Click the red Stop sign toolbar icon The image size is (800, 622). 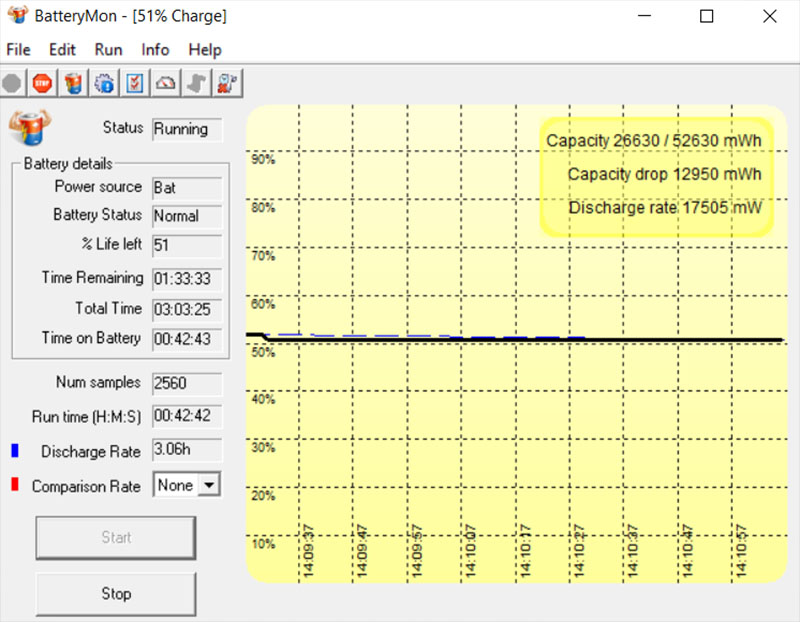[42, 83]
